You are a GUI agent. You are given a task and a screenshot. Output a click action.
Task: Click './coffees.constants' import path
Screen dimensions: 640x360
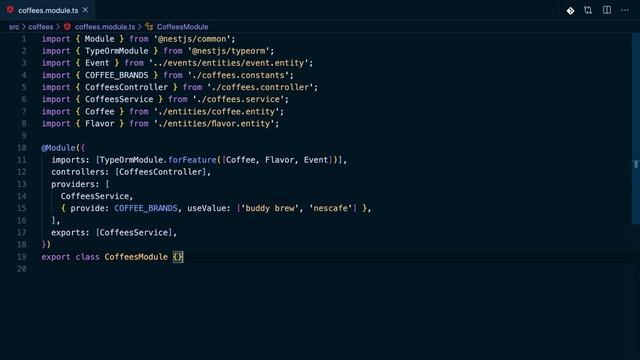coord(238,76)
